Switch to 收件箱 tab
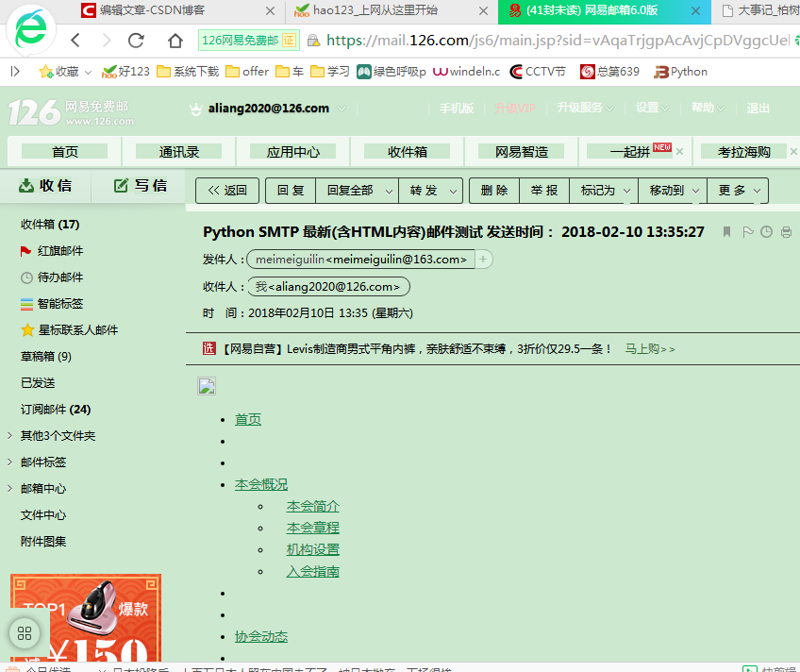Screen dimensions: 800x672 (408, 152)
